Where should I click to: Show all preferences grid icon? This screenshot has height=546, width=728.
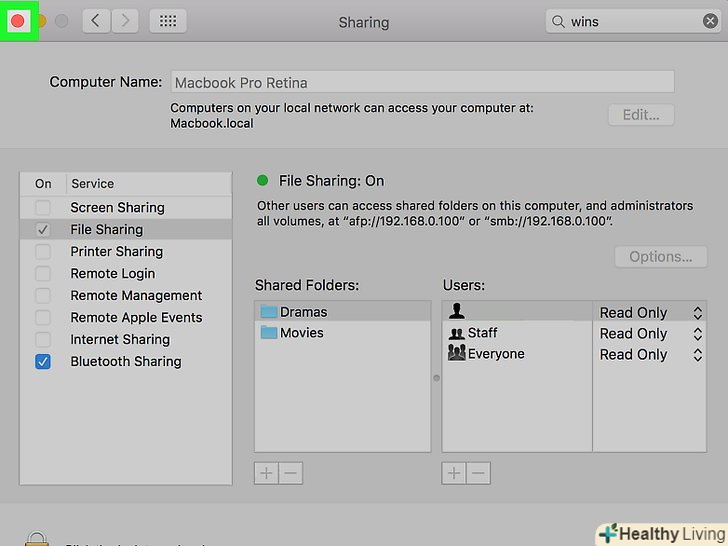pyautogui.click(x=168, y=21)
